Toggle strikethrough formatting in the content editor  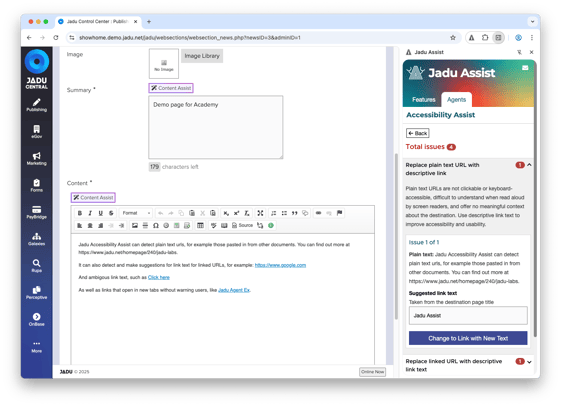[111, 213]
